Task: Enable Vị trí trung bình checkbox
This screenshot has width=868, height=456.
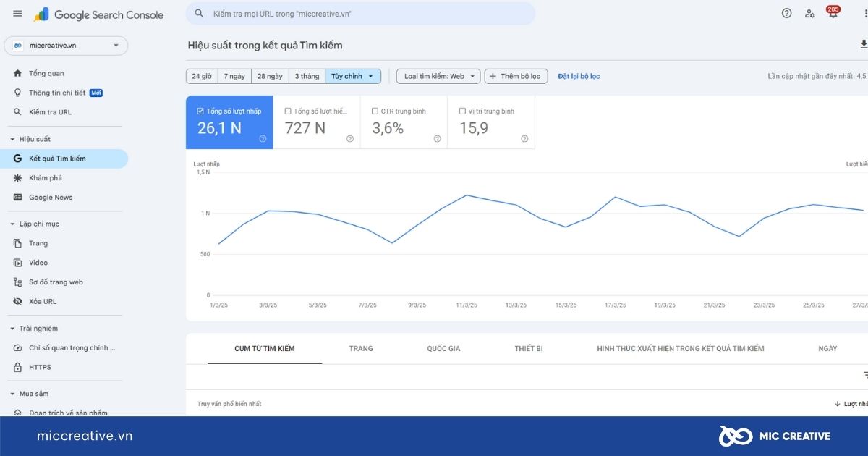Action: 462,111
